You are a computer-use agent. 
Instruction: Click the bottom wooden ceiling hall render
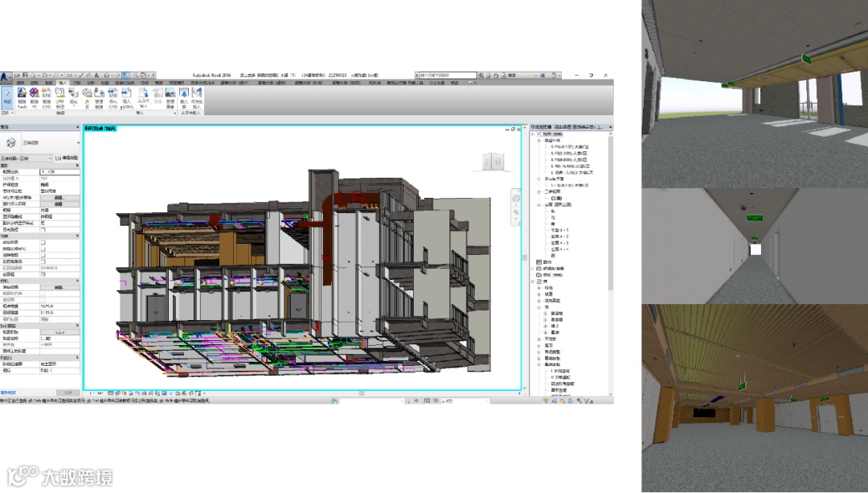755,398
